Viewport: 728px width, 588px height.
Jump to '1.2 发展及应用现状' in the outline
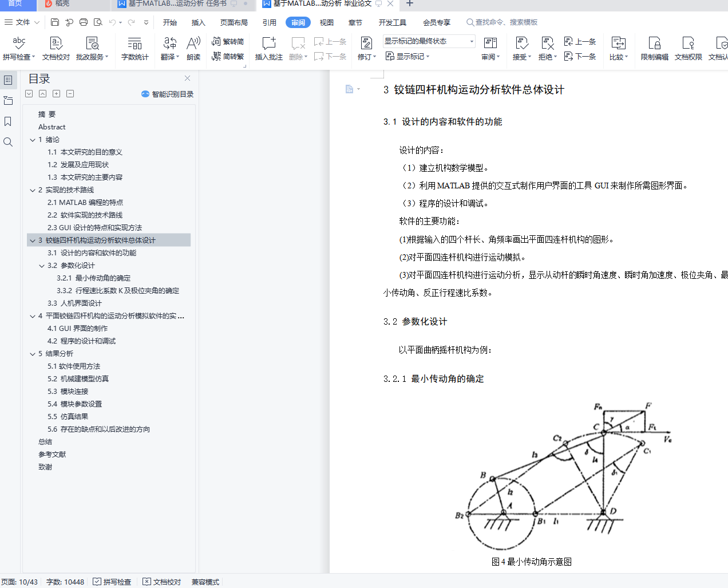pyautogui.click(x=78, y=165)
